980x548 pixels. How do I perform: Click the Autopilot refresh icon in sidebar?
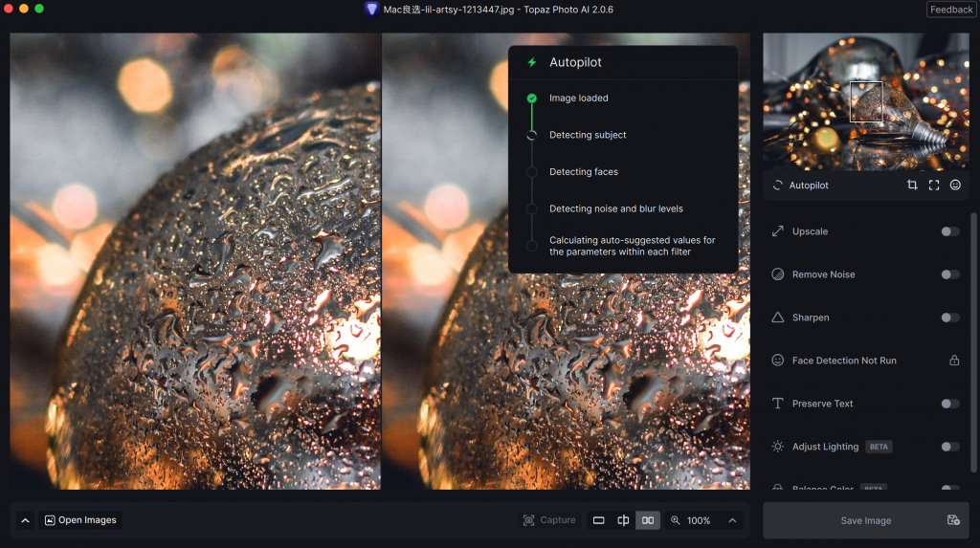click(777, 185)
